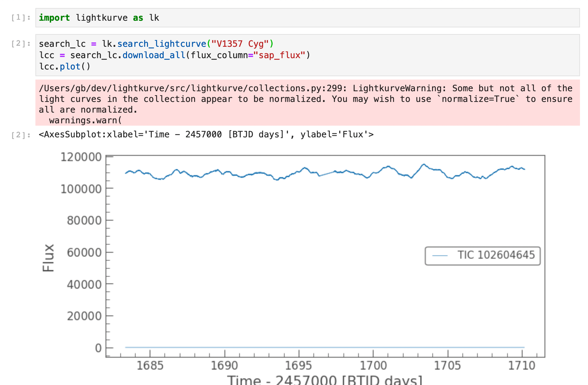Click the 60000 y-axis tick label

click(x=84, y=252)
